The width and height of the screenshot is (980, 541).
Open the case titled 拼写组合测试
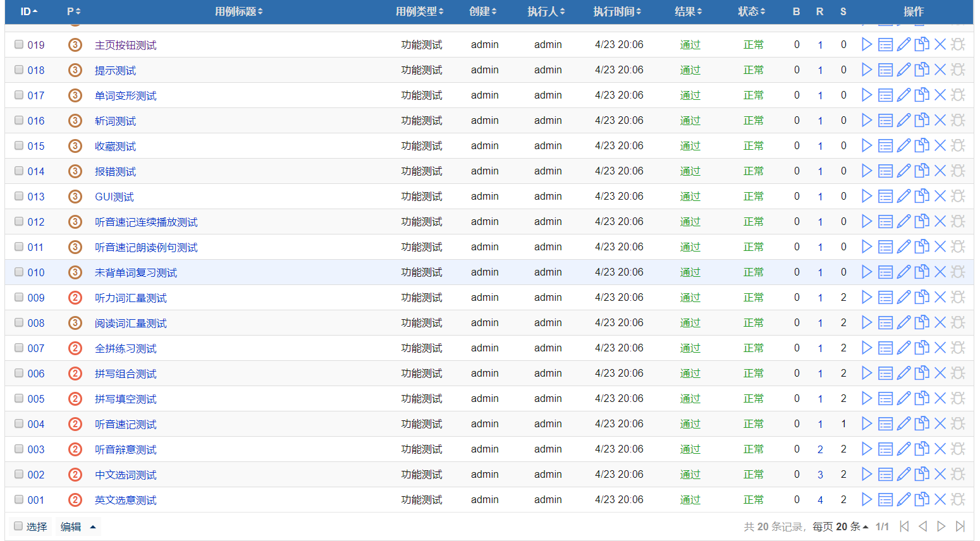pyautogui.click(x=126, y=374)
